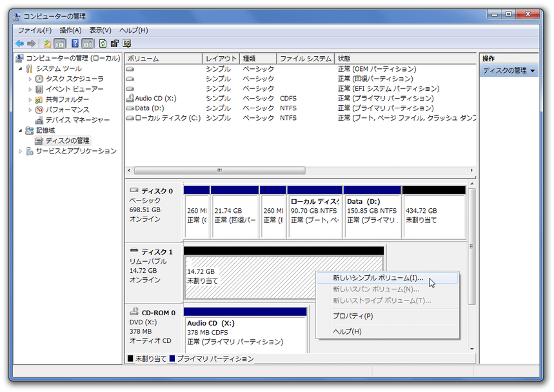Click the disk pane vertical scrollbar thumb
This screenshot has height=392, width=554.
tap(471, 246)
